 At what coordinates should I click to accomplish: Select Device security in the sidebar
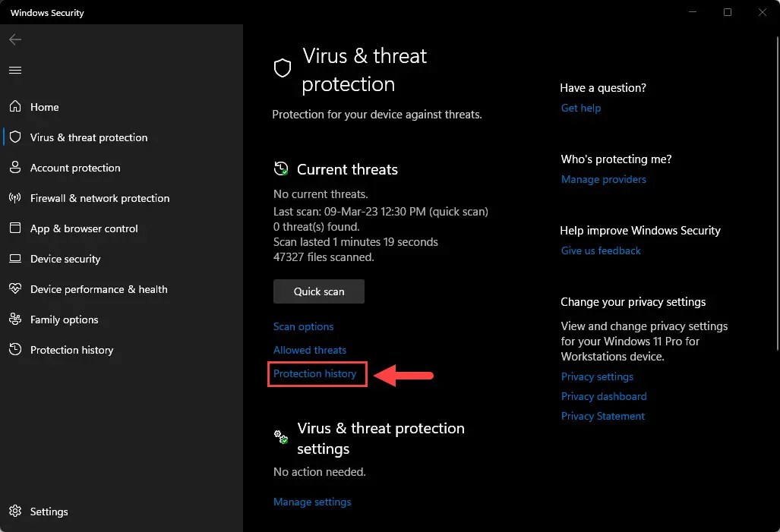pyautogui.click(x=65, y=259)
